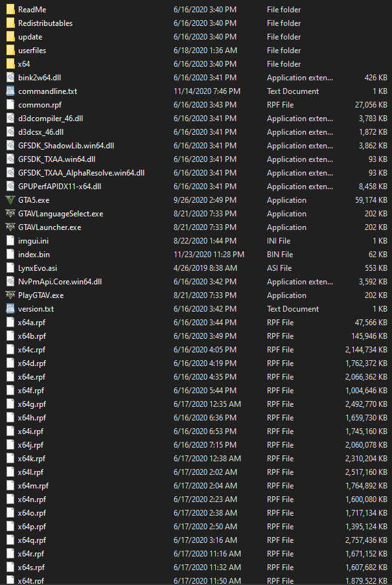This screenshot has width=392, height=585.
Task: Select the BIN File type label
Action: [279, 255]
